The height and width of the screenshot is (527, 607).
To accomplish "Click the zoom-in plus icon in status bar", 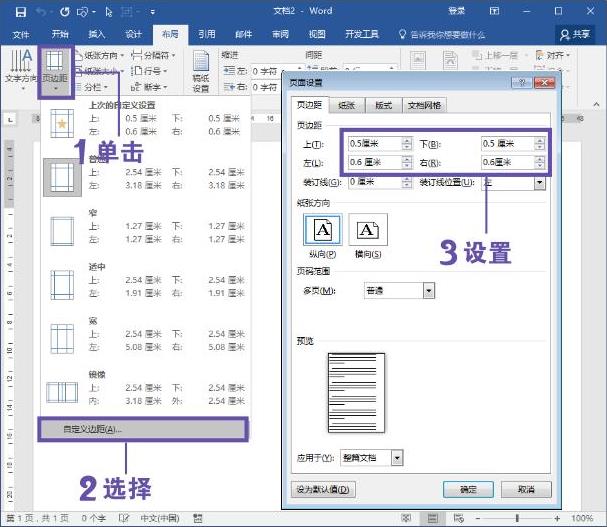I will (557, 518).
